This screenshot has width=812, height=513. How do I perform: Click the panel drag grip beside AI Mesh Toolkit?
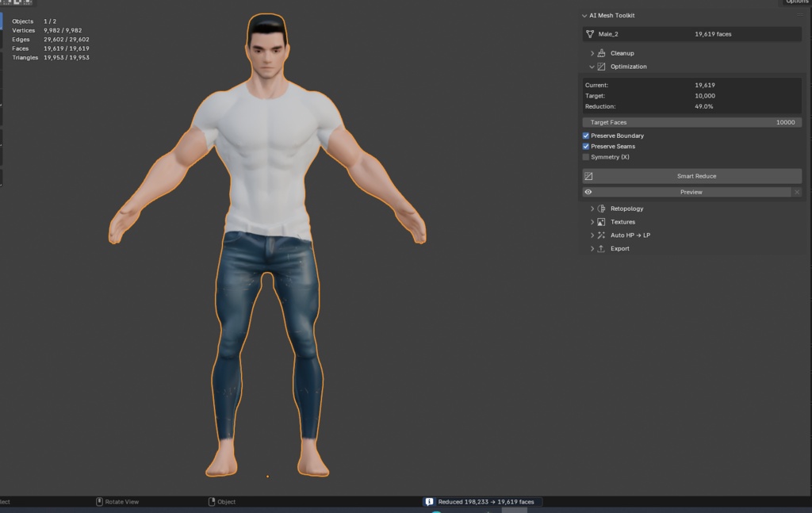(x=800, y=16)
